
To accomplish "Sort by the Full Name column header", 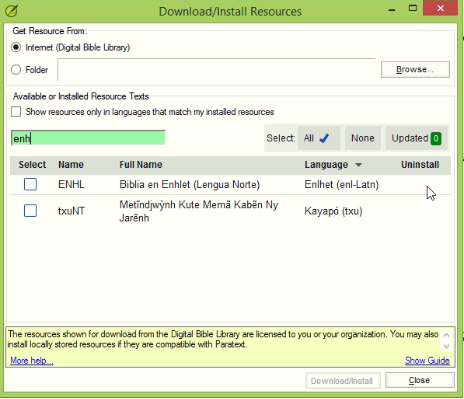I will tap(141, 165).
